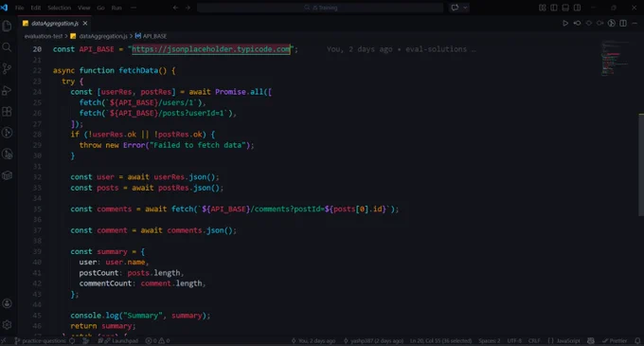Open the Manage gear settings icon

7,324
